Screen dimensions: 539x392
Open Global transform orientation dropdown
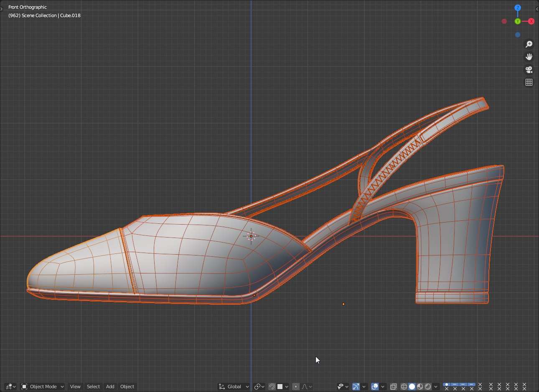click(234, 387)
